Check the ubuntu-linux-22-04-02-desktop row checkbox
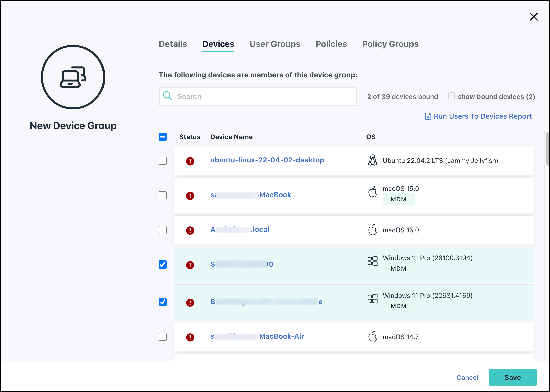The image size is (550, 392). pos(163,161)
